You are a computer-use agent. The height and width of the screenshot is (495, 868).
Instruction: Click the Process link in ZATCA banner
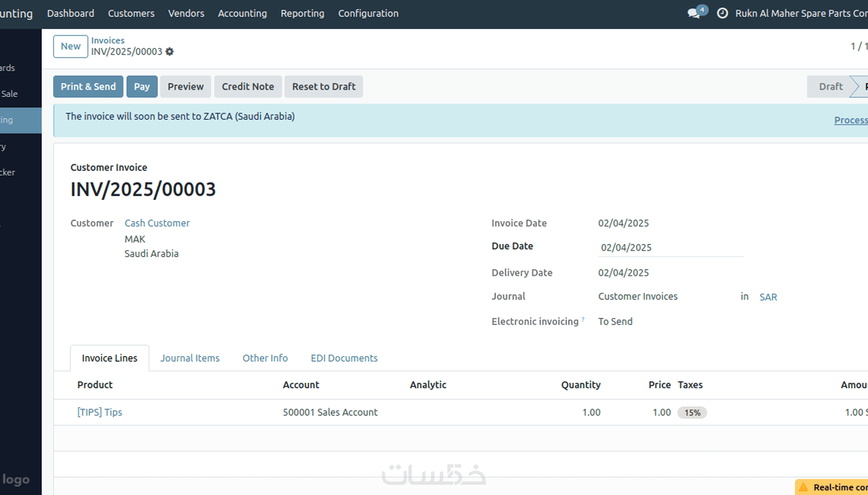851,120
